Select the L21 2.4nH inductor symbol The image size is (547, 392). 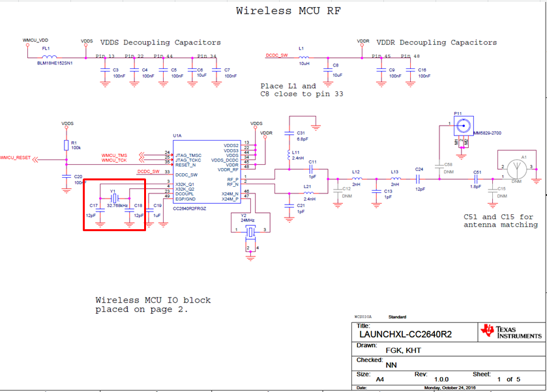click(x=308, y=193)
